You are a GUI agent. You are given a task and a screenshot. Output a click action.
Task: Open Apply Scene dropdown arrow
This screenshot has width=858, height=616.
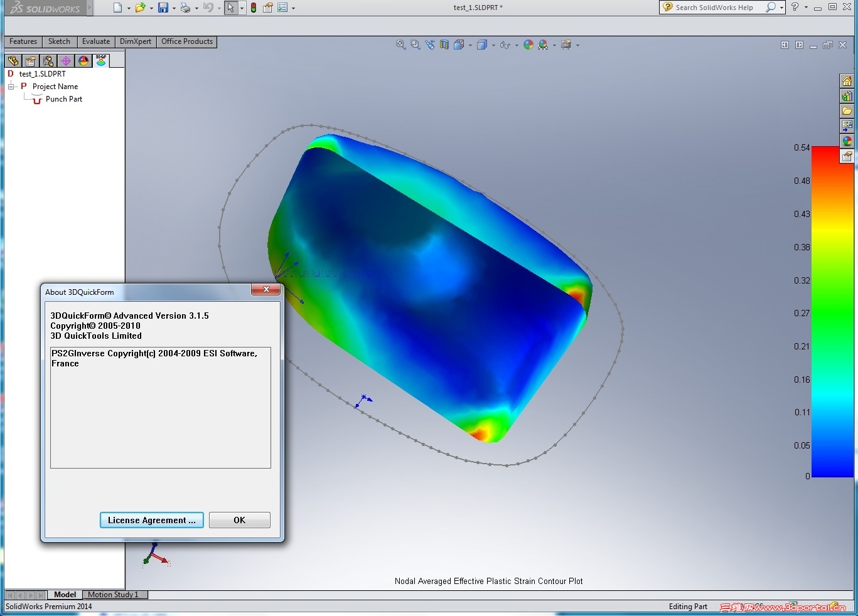coord(554,45)
